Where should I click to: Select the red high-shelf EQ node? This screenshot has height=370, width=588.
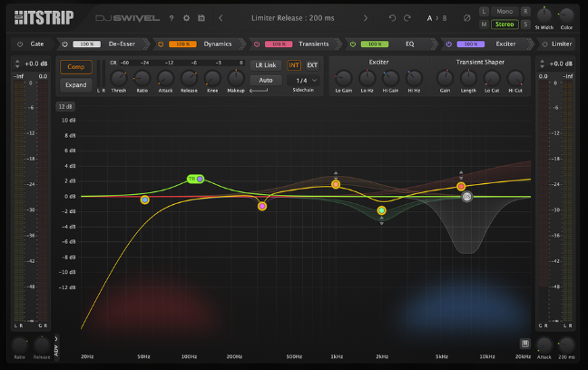[461, 186]
